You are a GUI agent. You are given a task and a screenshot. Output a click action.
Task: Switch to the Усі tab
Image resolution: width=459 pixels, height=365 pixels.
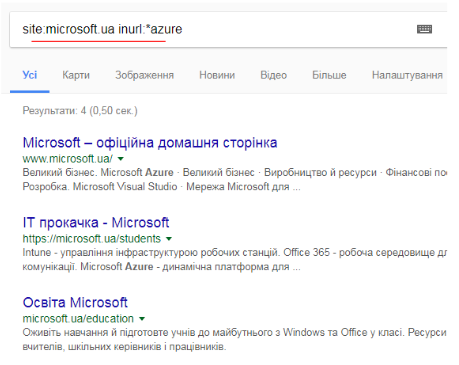pyautogui.click(x=30, y=75)
